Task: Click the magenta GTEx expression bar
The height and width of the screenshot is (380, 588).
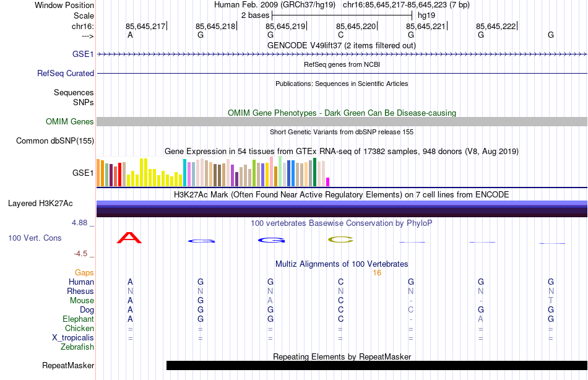Action: coord(328,182)
